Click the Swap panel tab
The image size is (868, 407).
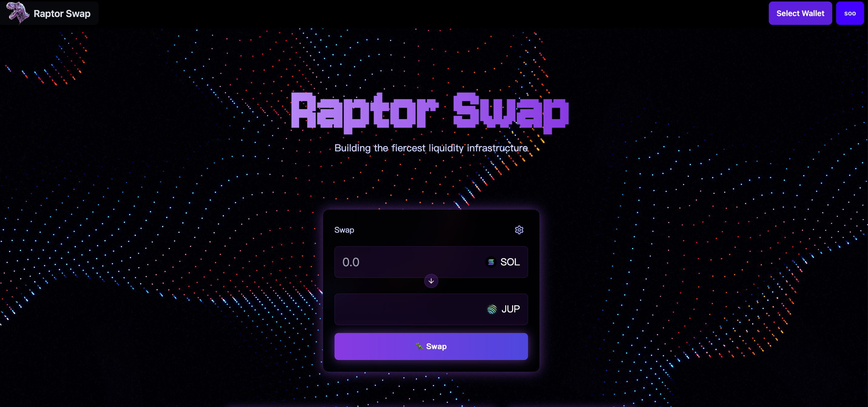(x=343, y=229)
